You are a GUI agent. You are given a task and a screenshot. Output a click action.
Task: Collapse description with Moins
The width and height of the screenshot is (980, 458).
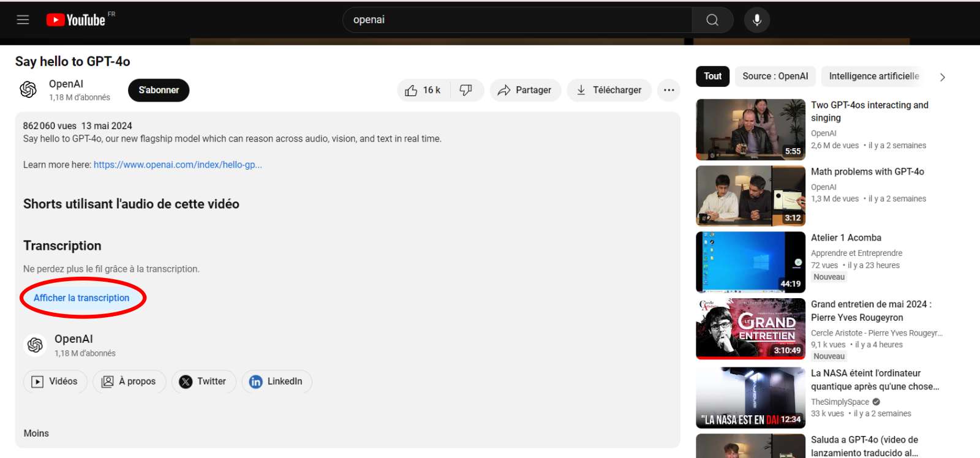(36, 433)
